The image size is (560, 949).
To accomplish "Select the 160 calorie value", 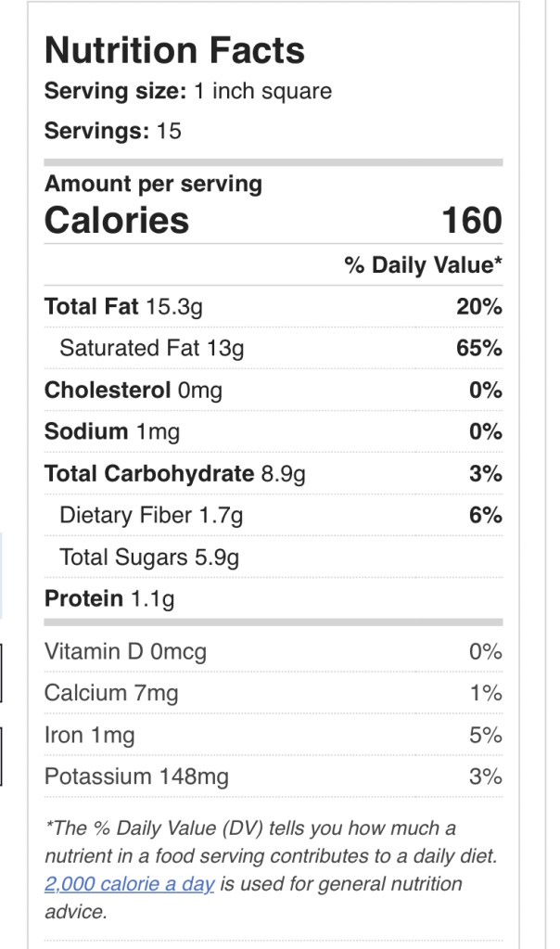I will pos(471,221).
